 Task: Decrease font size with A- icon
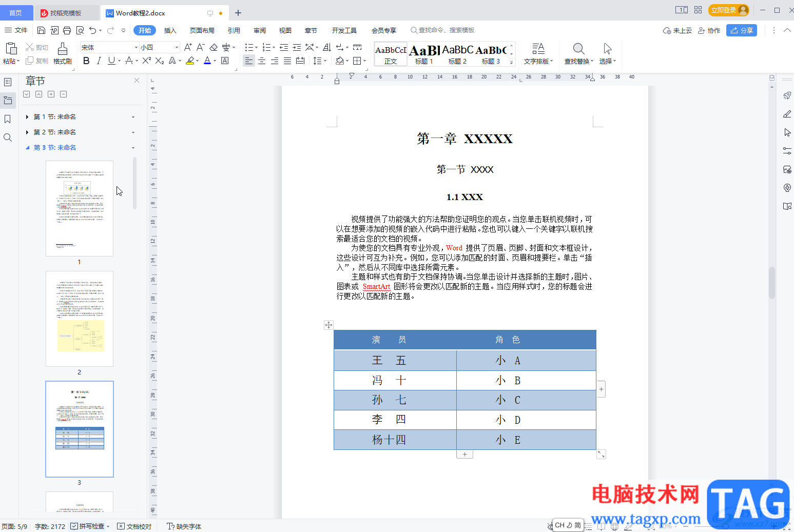coord(201,47)
